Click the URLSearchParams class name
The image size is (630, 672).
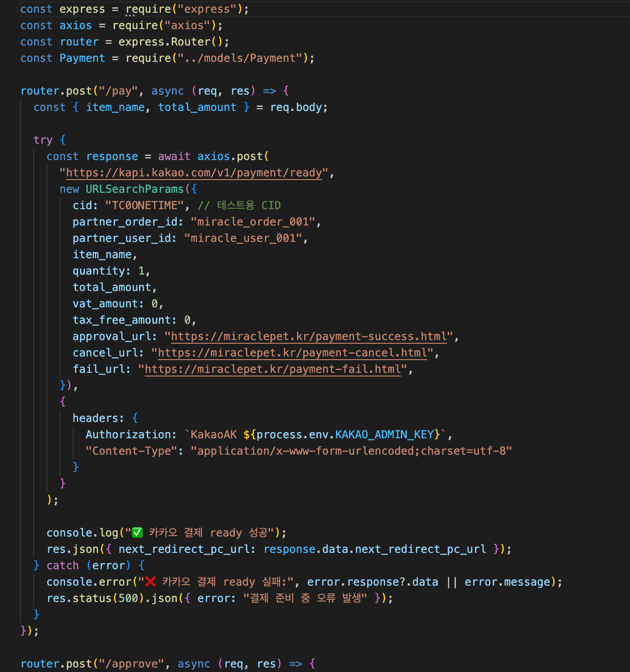(135, 189)
